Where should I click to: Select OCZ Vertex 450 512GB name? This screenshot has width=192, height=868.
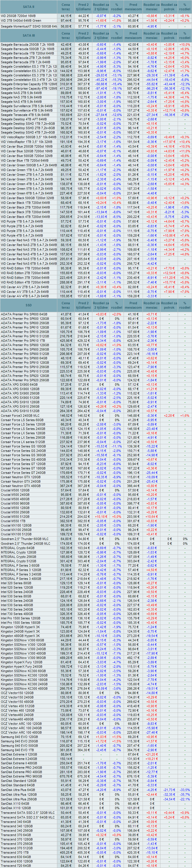pyautogui.click(x=18, y=706)
